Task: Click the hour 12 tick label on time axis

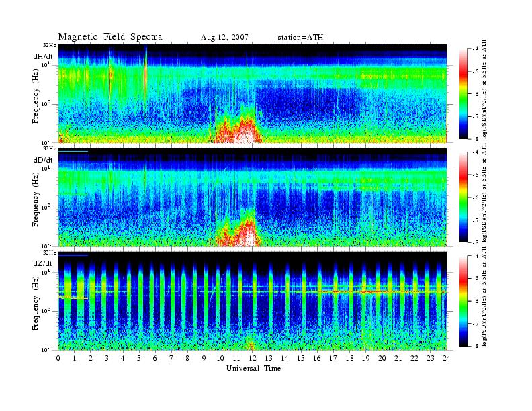Action: pyautogui.click(x=253, y=358)
